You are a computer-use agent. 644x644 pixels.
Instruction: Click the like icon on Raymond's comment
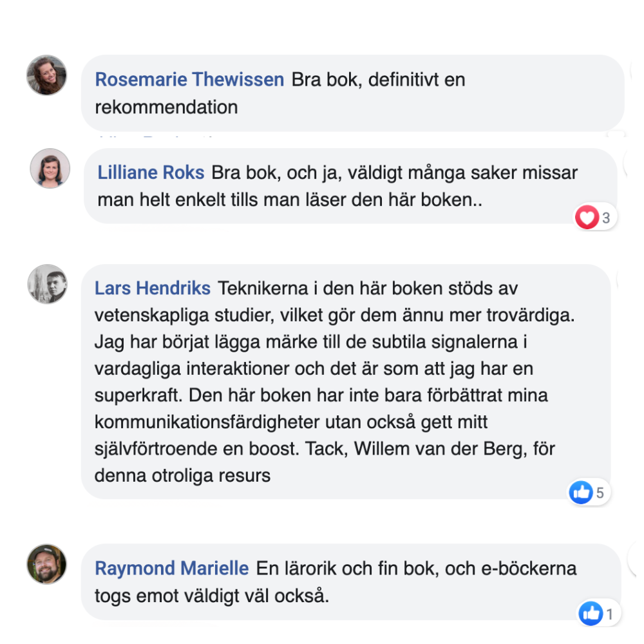click(591, 614)
